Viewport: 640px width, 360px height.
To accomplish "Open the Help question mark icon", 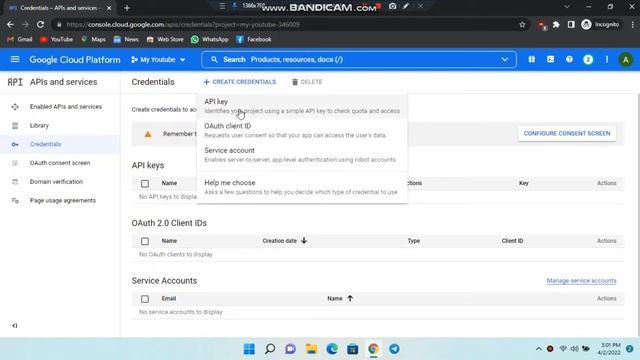I will [569, 60].
